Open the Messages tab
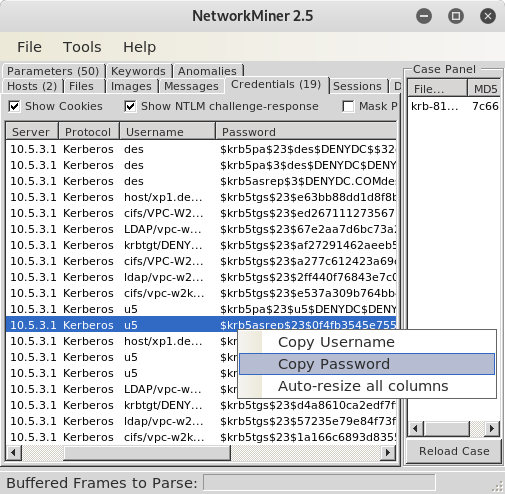Viewport: 505px width, 494px height. coord(191,86)
